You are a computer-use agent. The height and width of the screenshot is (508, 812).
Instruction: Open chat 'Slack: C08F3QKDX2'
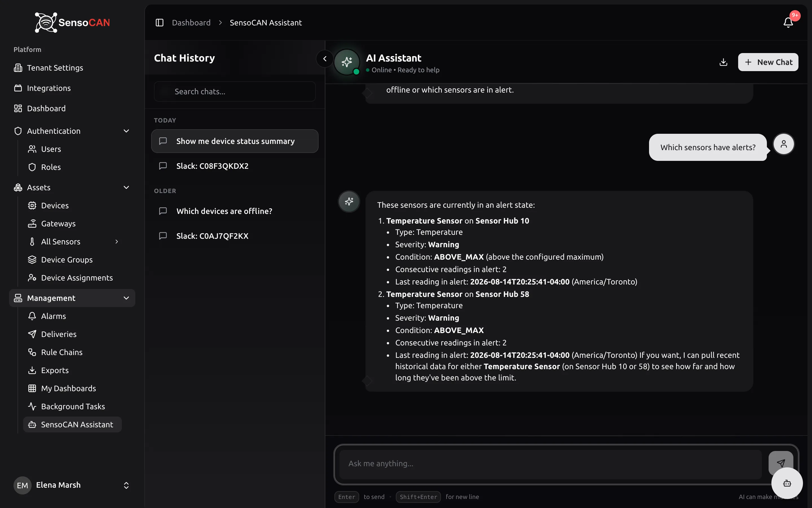(235, 166)
